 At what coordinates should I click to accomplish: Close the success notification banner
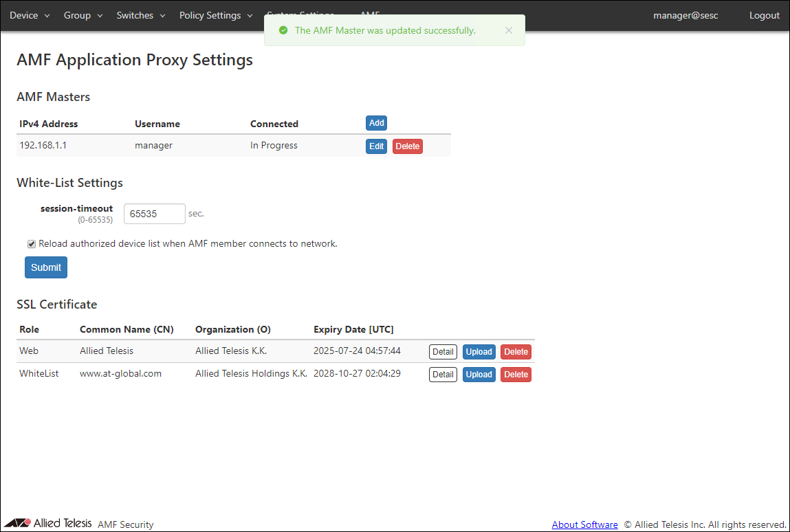508,30
